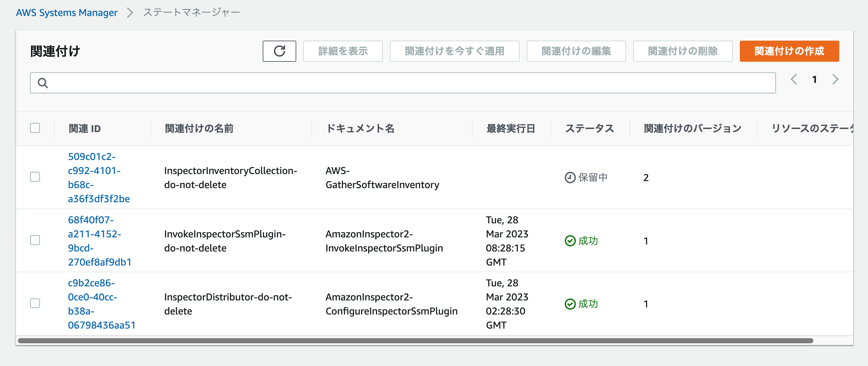Open association 68f40f07-a211-4152 ID link
The height and width of the screenshot is (366, 868).
(99, 241)
